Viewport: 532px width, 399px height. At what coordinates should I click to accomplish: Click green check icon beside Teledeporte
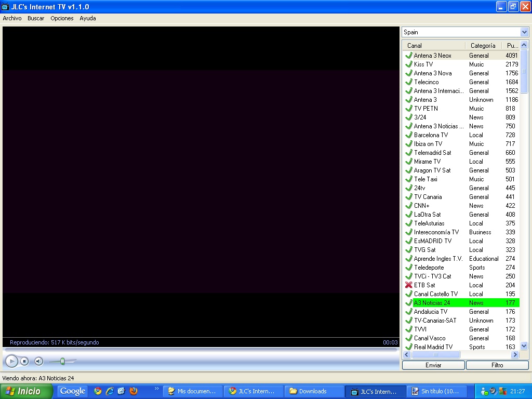tap(408, 268)
